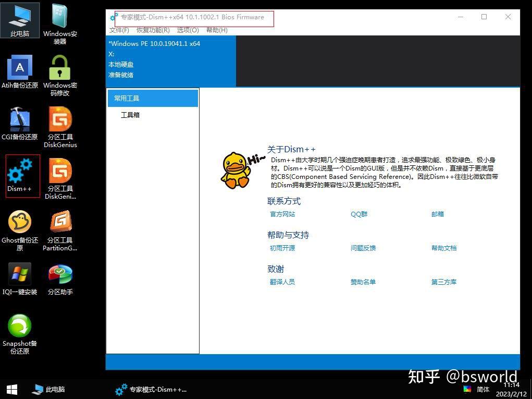Open the 帮助文档 link
Screen dimensions: 532x399
pos(444,248)
